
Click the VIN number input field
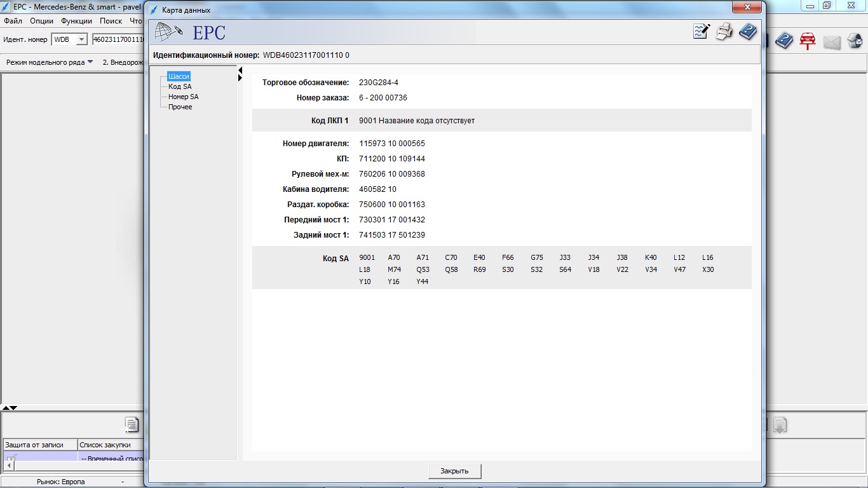tap(119, 39)
